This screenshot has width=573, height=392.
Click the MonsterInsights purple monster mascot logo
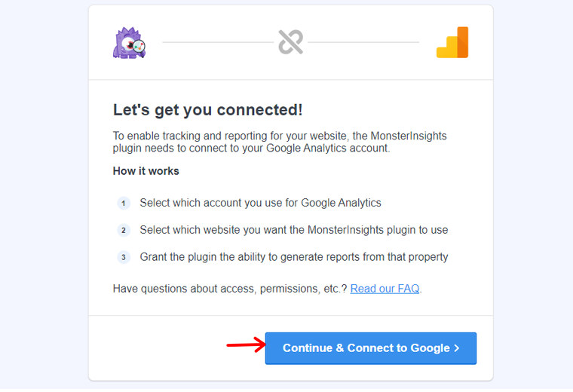tap(130, 42)
